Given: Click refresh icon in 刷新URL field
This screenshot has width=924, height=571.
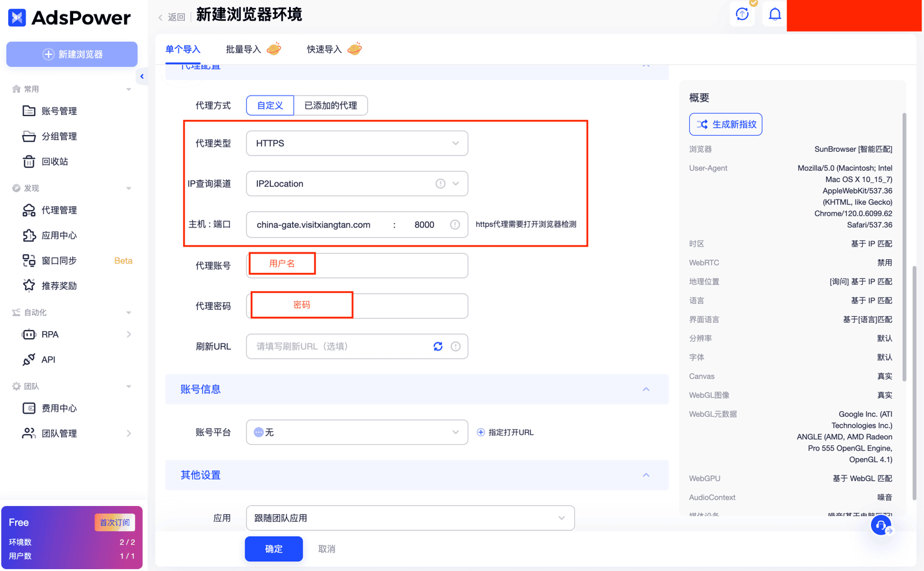Looking at the screenshot, I should (x=438, y=346).
